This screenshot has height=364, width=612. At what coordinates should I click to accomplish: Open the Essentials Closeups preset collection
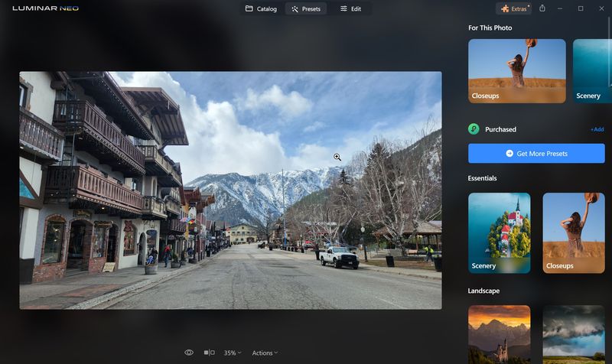[x=573, y=233]
